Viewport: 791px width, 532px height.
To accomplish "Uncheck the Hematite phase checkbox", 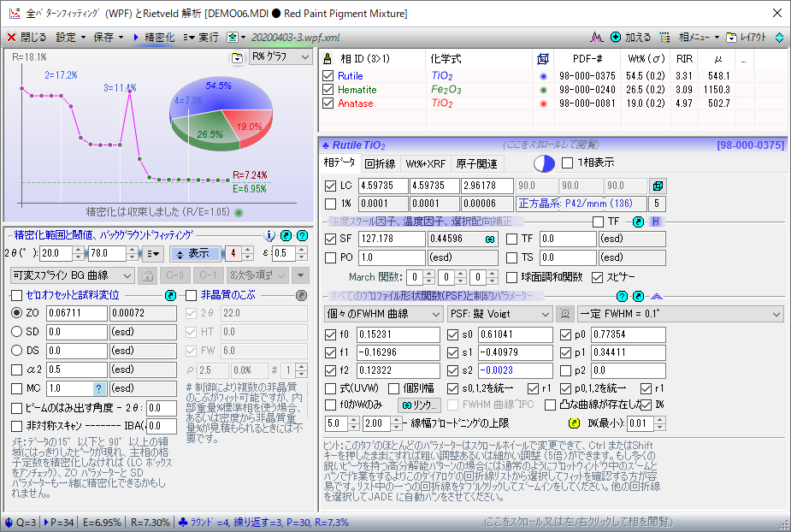I will click(328, 90).
